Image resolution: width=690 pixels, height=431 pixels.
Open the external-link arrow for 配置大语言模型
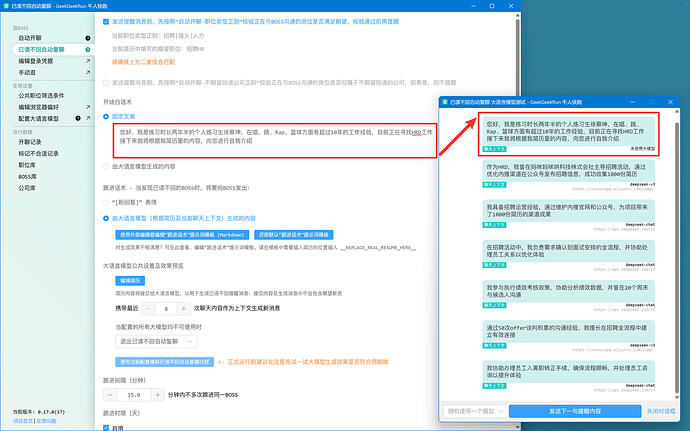(x=88, y=118)
